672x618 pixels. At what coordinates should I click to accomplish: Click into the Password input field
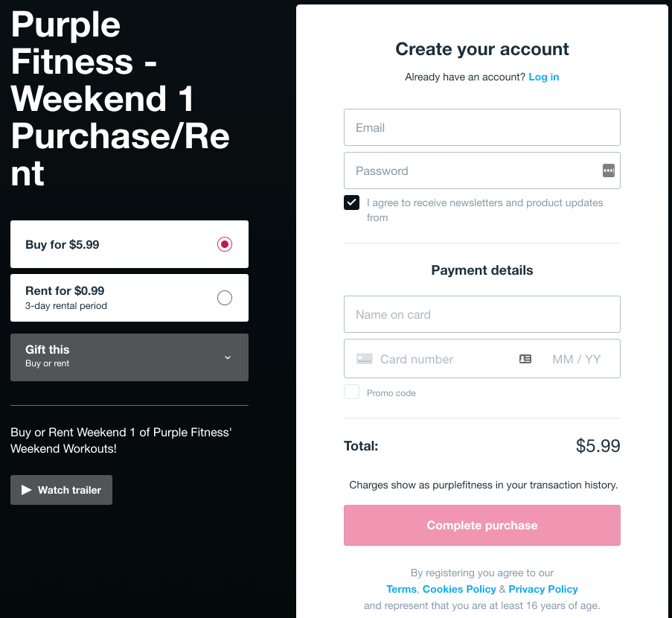point(469,171)
